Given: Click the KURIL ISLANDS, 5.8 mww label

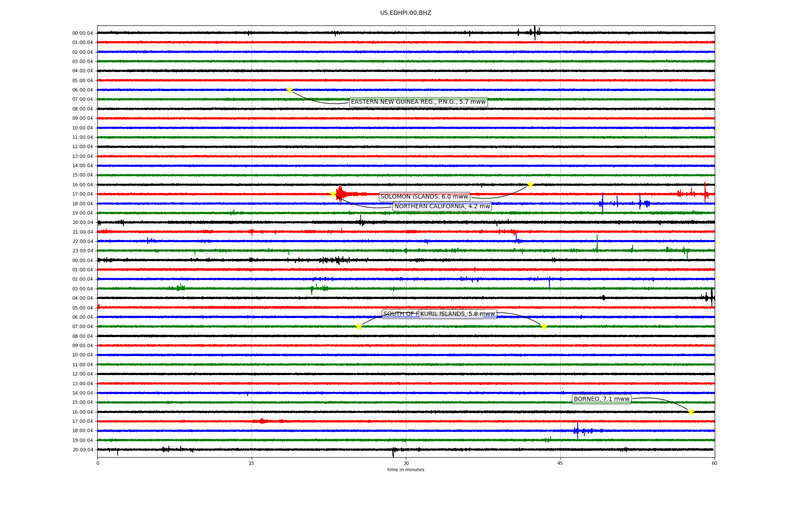Looking at the screenshot, I should coord(458,314).
